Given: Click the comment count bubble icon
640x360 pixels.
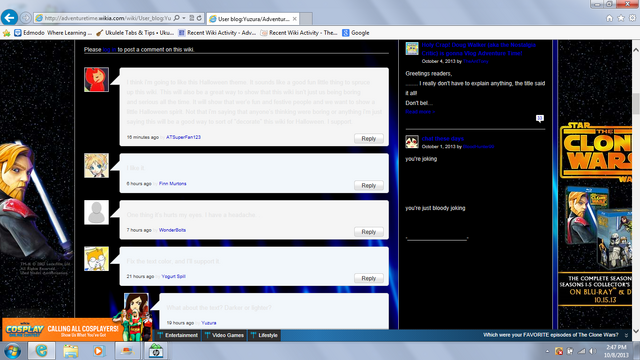Looking at the screenshot, I should pos(540,118).
